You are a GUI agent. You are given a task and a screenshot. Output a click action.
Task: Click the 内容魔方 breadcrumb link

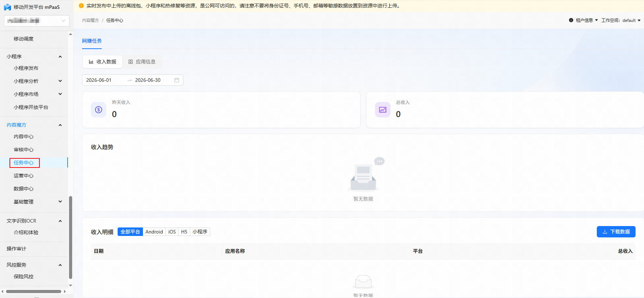point(90,20)
